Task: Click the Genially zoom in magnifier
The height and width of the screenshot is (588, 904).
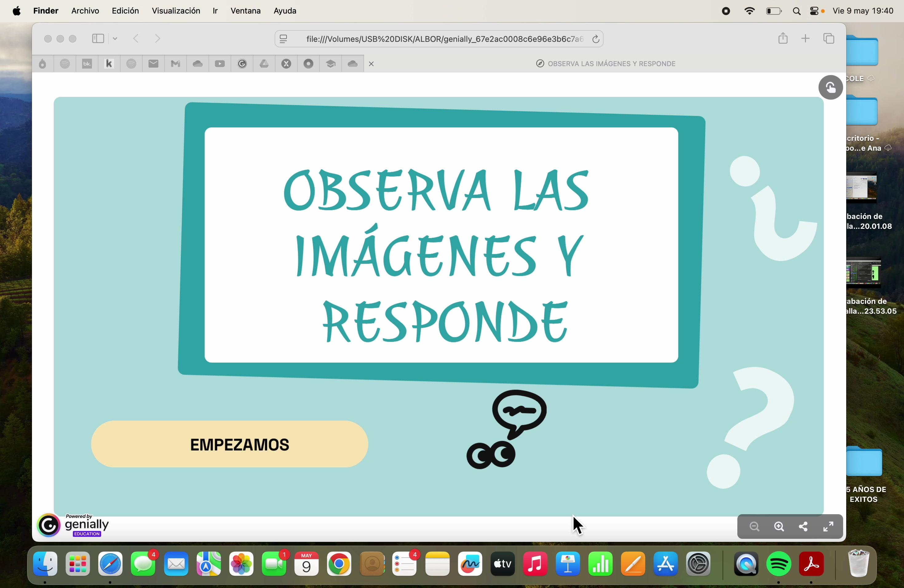Action: point(779,526)
